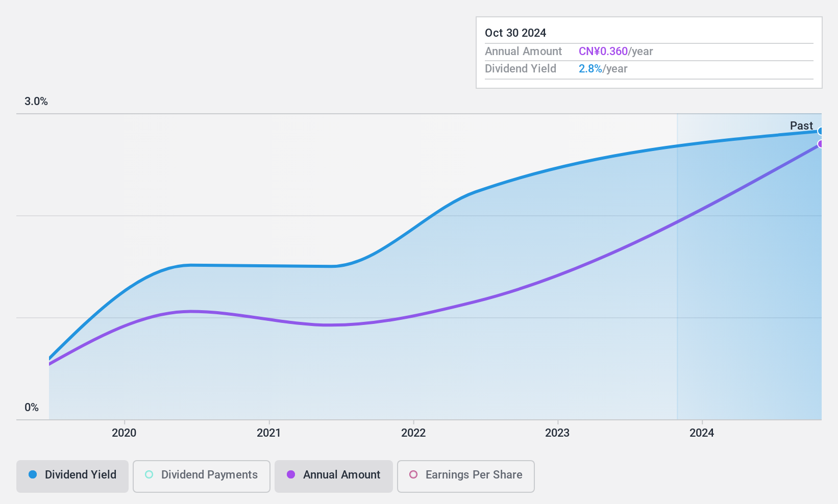Click the Past label on chart
The width and height of the screenshot is (838, 504).
801,125
